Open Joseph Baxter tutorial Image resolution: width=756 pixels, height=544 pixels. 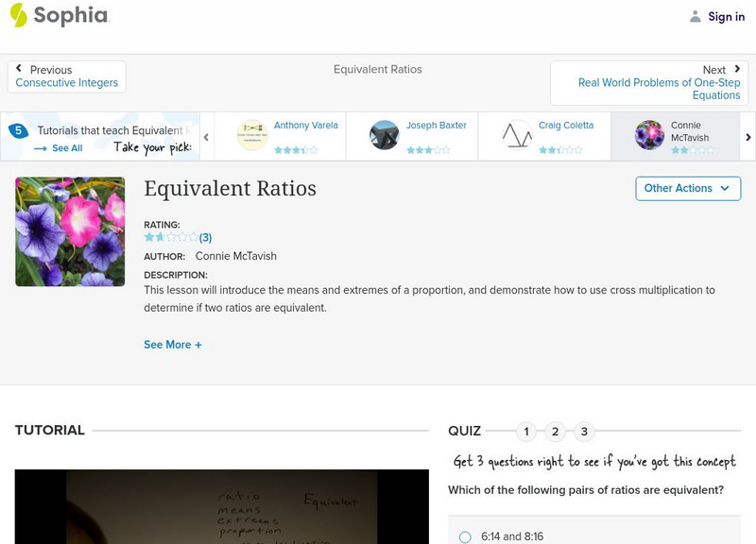coord(436,126)
